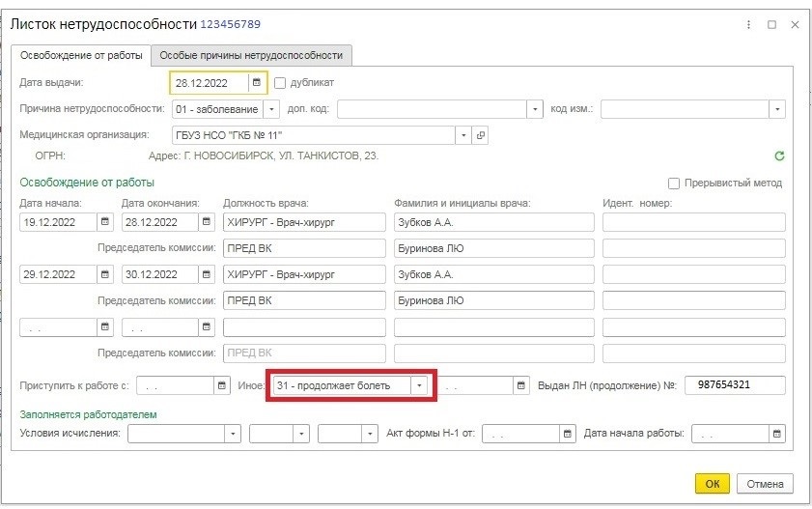Click first row Идент. номер field

[x=694, y=222]
